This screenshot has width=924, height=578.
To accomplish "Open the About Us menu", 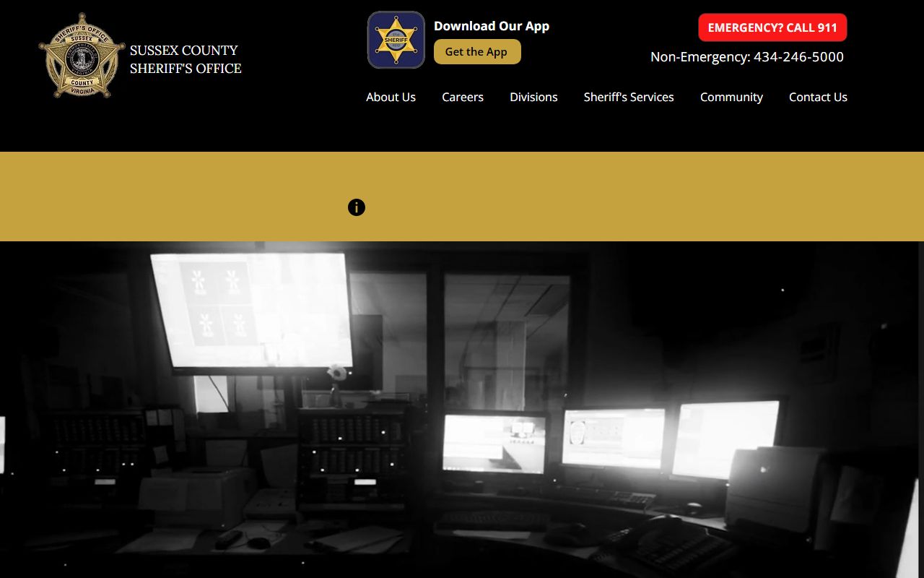I will 391,97.
